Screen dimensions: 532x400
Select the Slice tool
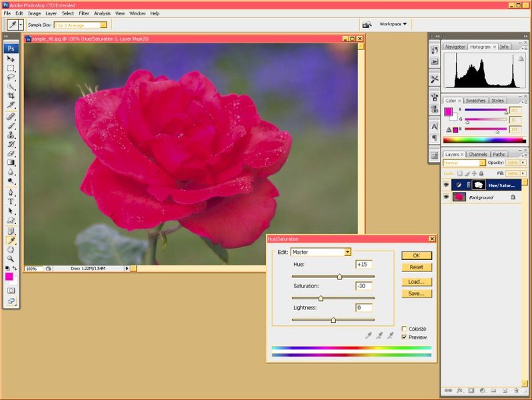[x=11, y=105]
